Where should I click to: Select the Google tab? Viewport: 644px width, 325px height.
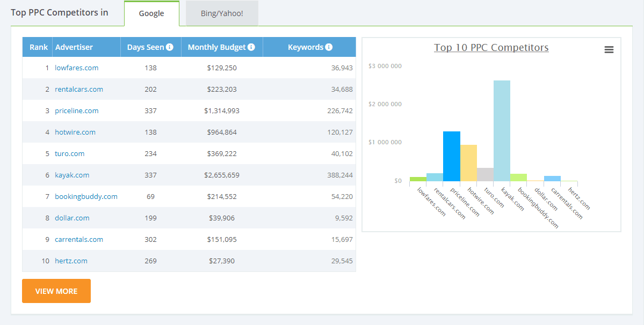point(151,13)
